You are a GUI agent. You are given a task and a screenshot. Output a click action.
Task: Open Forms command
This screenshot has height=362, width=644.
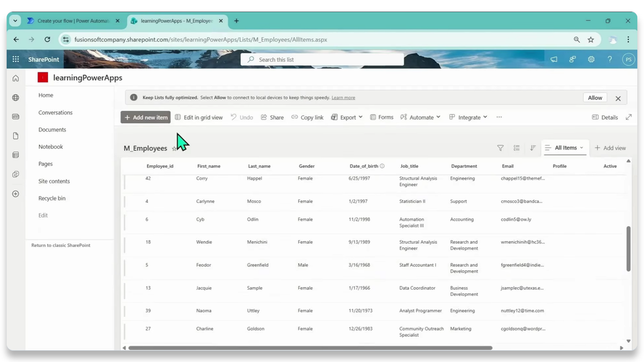[382, 117]
